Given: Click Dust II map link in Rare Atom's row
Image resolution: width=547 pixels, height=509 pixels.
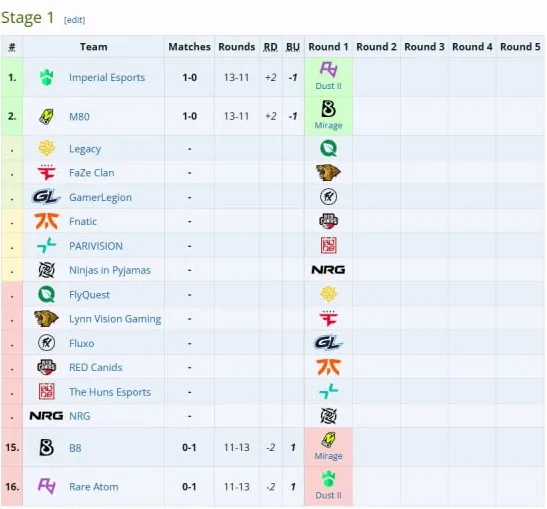Looking at the screenshot, I should (328, 495).
